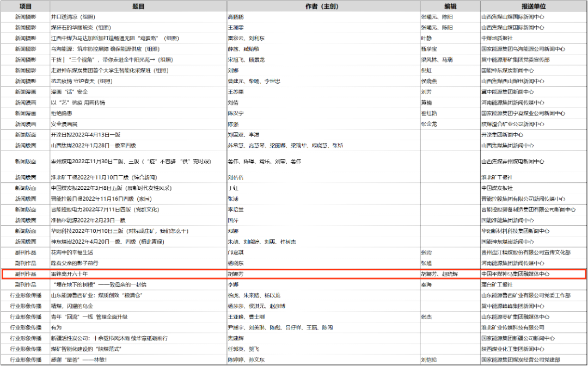The image size is (588, 366).
Task: Select title “埋在地下的树根”——致母亲的一封信
Action: tap(98, 284)
